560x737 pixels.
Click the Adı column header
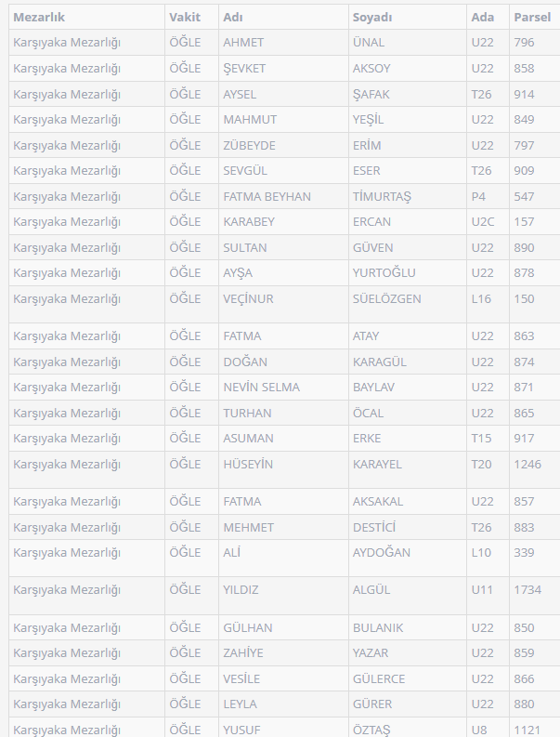click(x=233, y=18)
